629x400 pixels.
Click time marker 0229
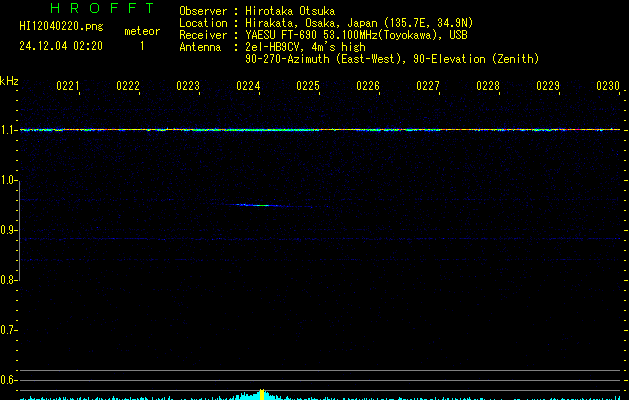[548, 86]
